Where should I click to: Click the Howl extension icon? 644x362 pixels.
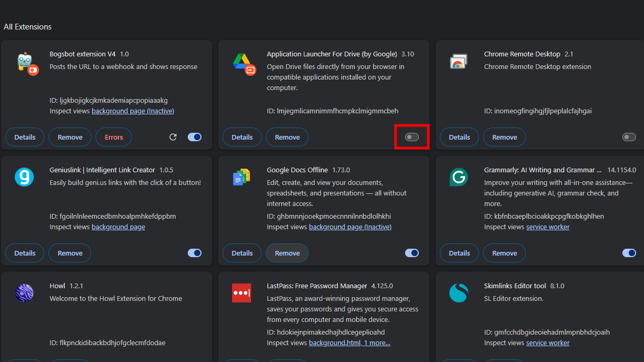click(24, 293)
